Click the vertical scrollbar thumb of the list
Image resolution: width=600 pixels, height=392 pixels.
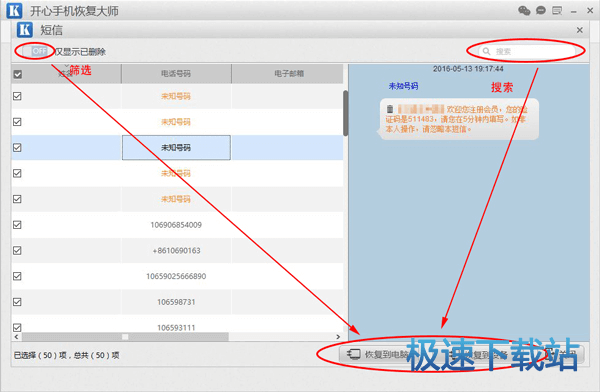[x=346, y=113]
